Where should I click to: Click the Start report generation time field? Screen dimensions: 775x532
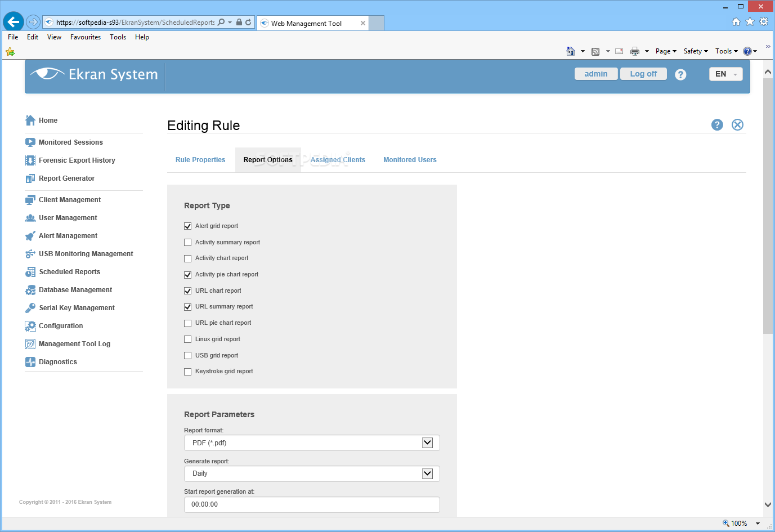point(312,504)
